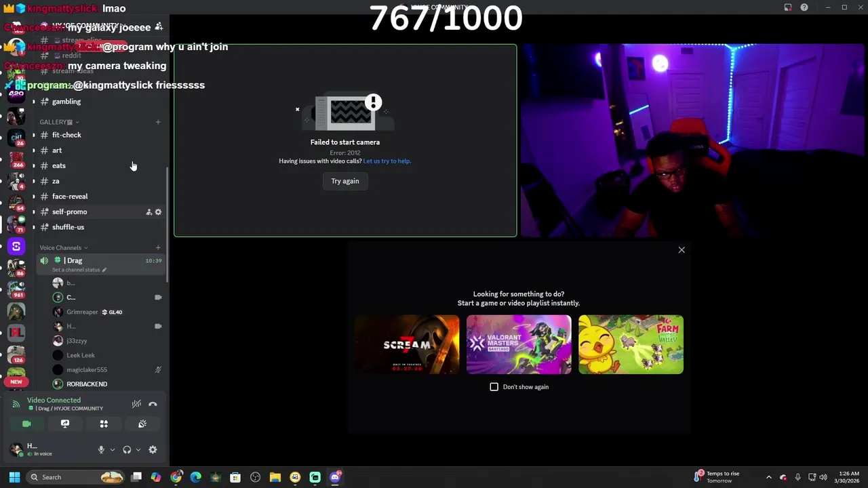This screenshot has width=868, height=488.
Task: Open the red RL server icon
Action: pyautogui.click(x=16, y=332)
